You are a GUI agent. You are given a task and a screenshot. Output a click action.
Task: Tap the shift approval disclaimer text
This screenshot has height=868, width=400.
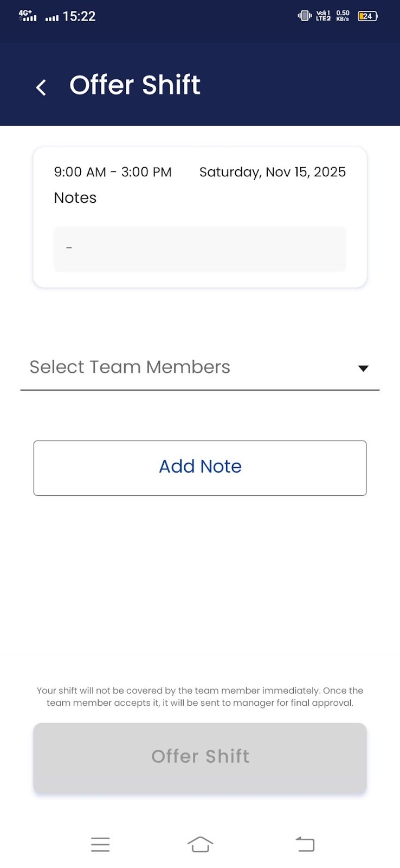coord(200,697)
